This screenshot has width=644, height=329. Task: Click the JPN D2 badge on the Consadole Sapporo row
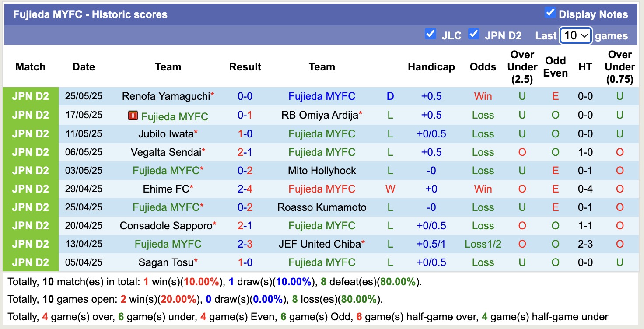pos(30,225)
